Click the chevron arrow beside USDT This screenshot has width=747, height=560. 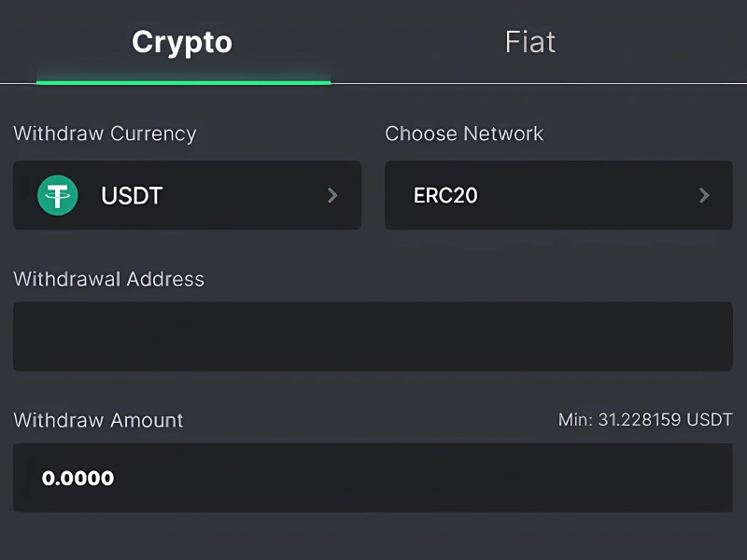(332, 196)
